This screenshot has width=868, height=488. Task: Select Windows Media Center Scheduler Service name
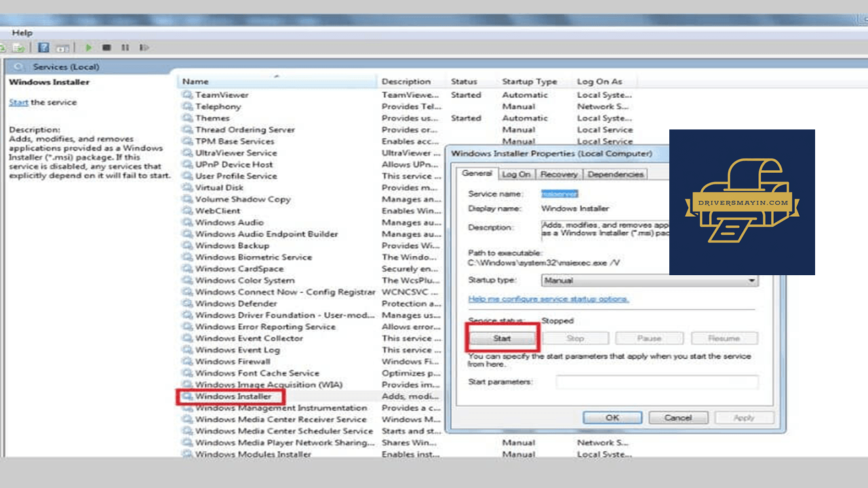click(x=284, y=431)
